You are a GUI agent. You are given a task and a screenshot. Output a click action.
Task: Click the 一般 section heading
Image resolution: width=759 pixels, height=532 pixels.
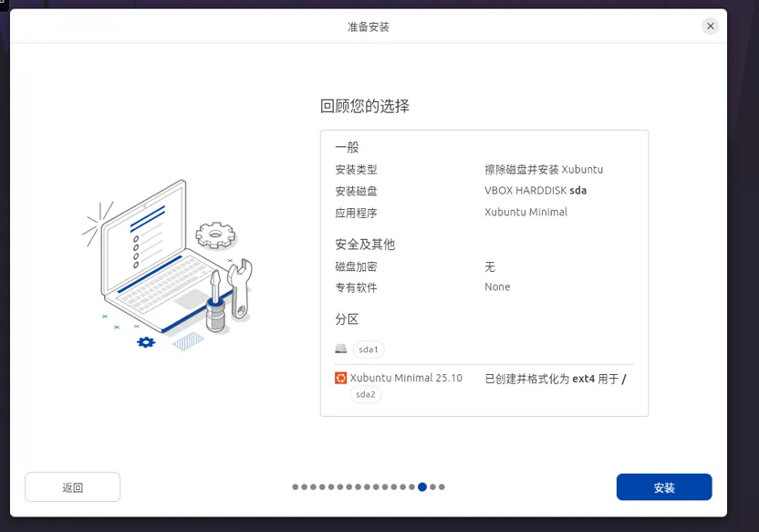tap(347, 147)
